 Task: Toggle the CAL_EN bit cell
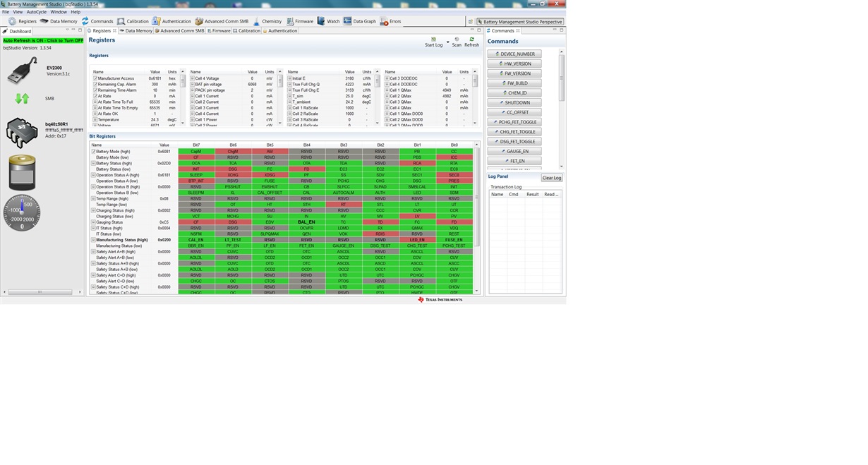pos(196,240)
